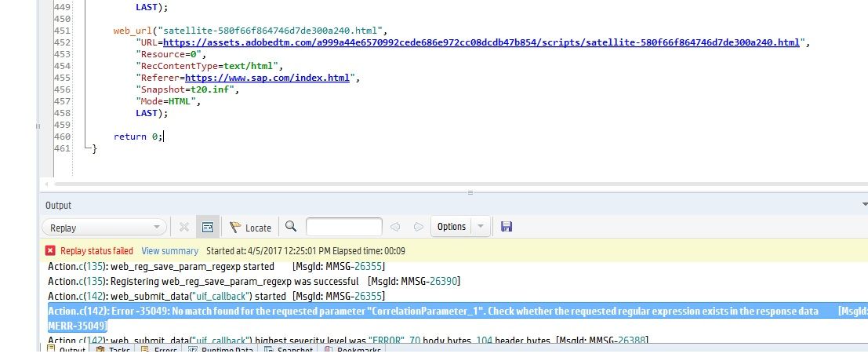Select the highlighted Error -35049 log line

click(431, 312)
